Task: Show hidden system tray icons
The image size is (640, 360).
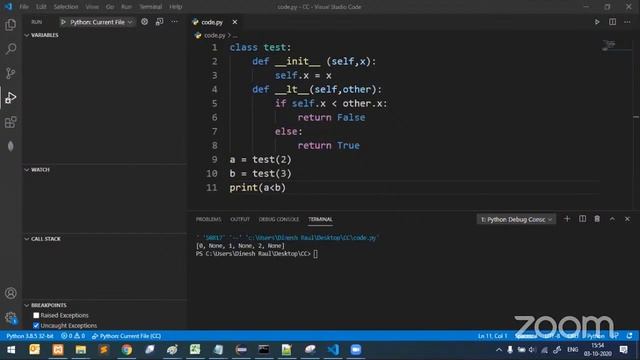Action: pyautogui.click(x=499, y=350)
